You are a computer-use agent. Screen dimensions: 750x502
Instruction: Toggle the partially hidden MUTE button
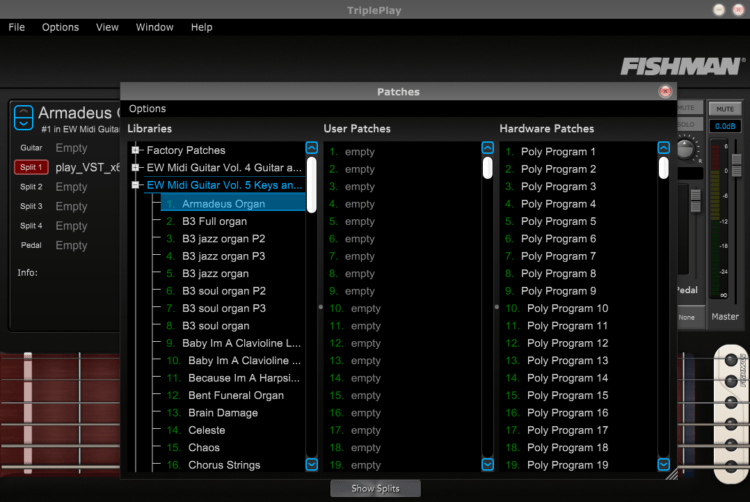pos(689,108)
